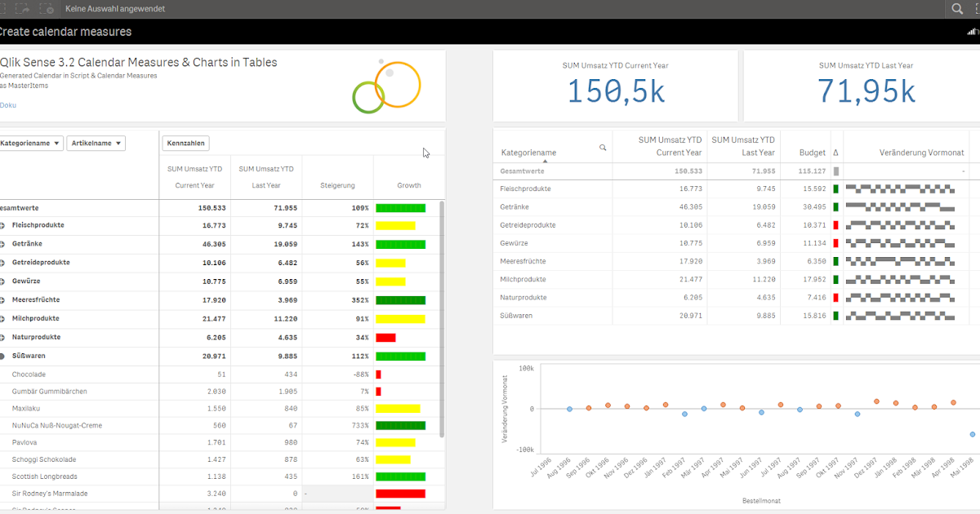Open the Artikelname dropdown in the pivot table
Image resolution: width=980 pixels, height=514 pixels.
pyautogui.click(x=96, y=144)
